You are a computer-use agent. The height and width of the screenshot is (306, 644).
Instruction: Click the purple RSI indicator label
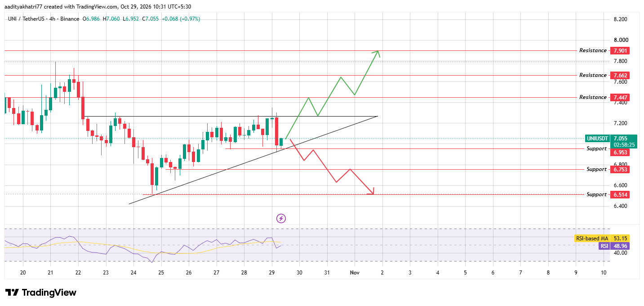[604, 246]
